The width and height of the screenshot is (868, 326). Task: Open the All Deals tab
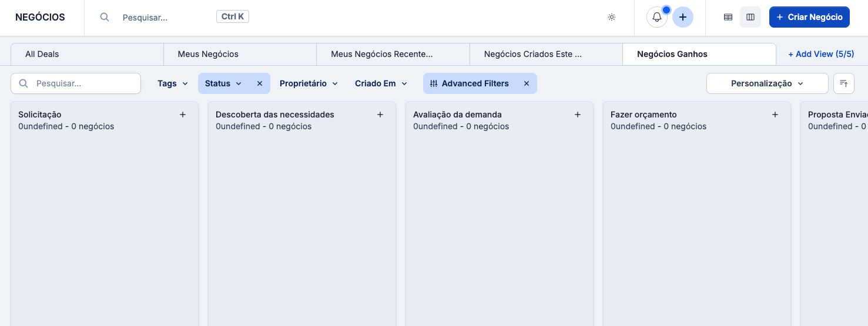click(x=87, y=54)
